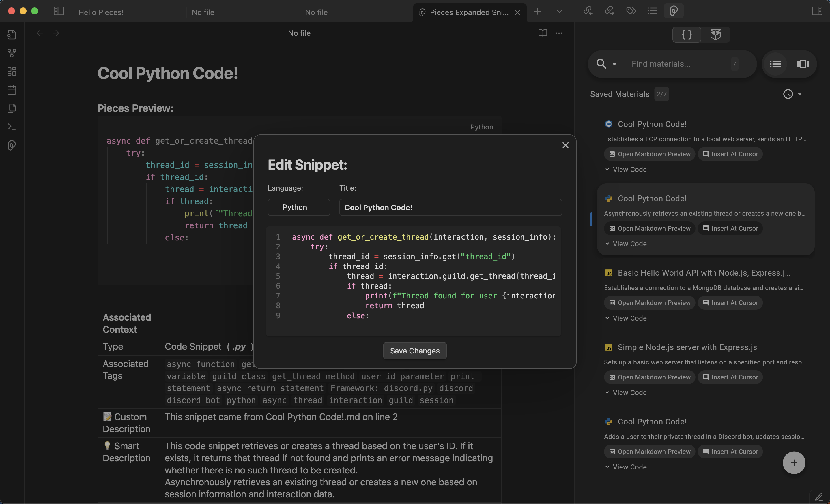Open the outgoing links icon
Viewport: 830px width, 504px height.
point(609,11)
